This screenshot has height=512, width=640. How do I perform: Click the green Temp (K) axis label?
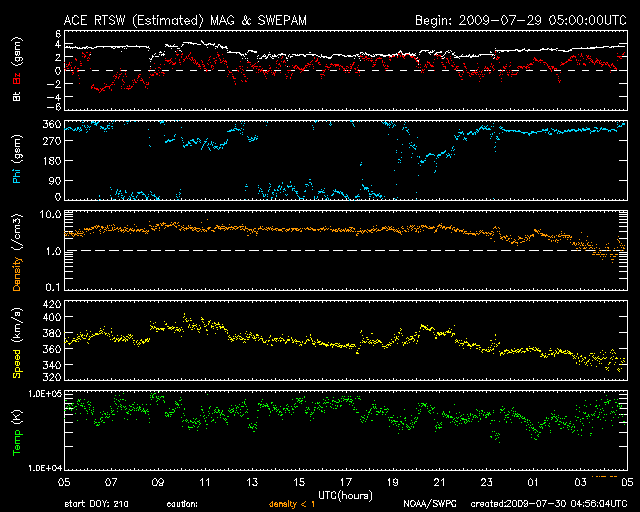17,432
